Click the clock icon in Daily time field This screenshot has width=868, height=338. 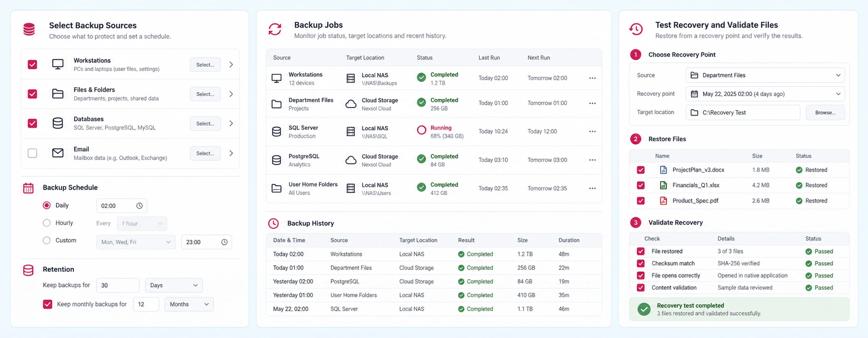[x=139, y=206]
